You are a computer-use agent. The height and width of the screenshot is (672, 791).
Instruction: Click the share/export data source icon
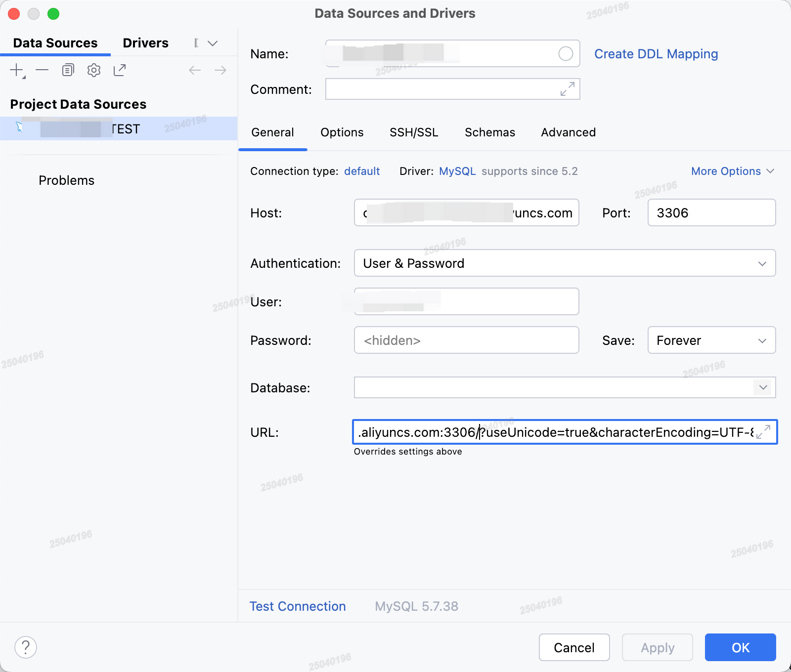[x=120, y=70]
